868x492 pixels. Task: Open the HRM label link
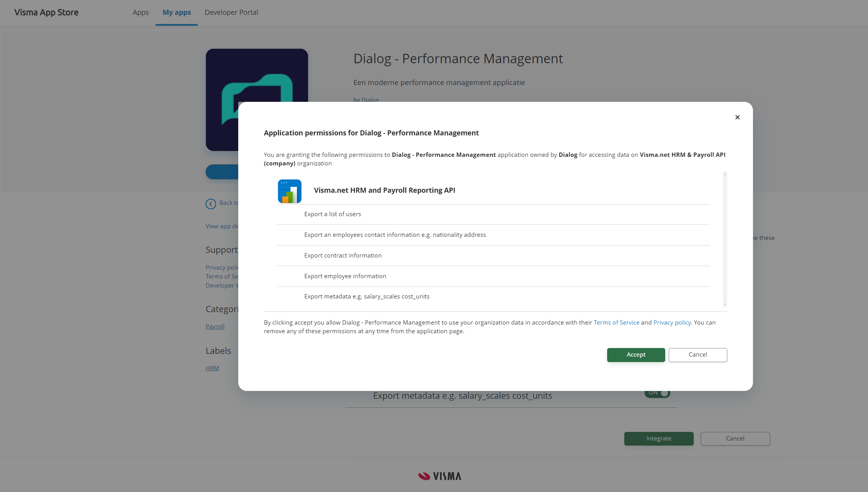click(212, 368)
